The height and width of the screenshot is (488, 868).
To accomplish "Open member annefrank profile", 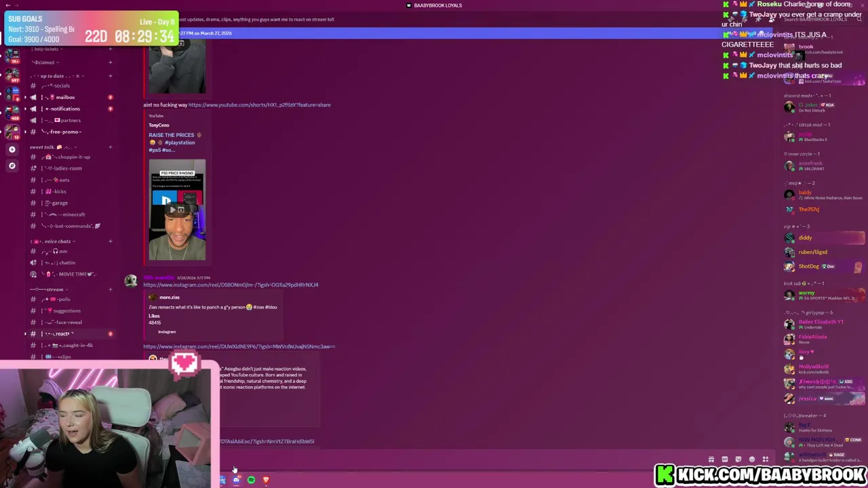I will tap(824, 165).
